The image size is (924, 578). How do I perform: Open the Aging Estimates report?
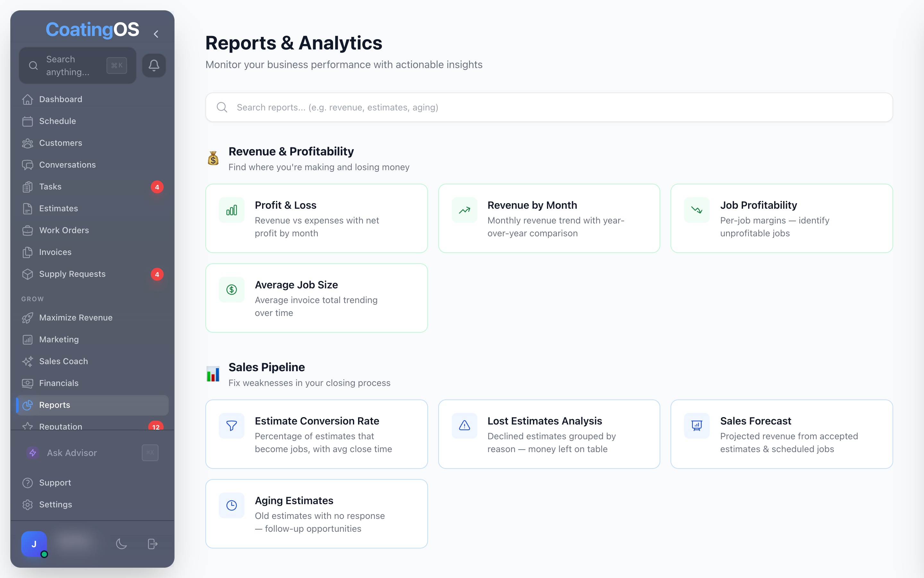coord(317,514)
